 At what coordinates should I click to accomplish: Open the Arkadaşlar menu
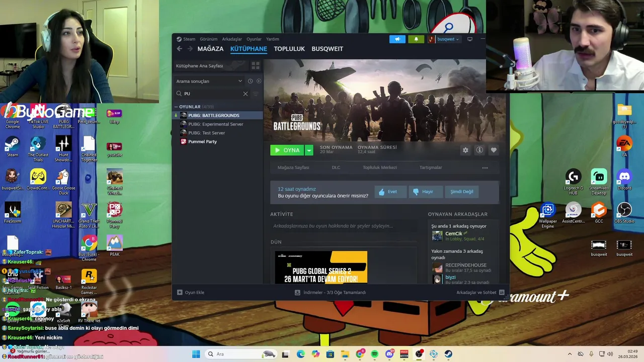[232, 39]
